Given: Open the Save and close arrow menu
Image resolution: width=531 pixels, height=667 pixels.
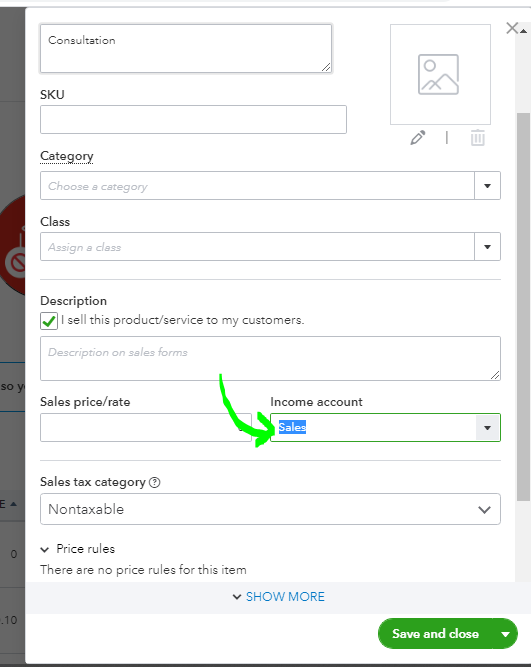Looking at the screenshot, I should click(505, 634).
